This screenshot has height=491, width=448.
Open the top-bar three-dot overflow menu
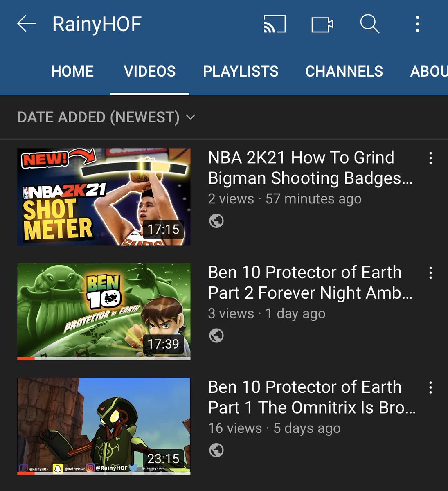[417, 24]
